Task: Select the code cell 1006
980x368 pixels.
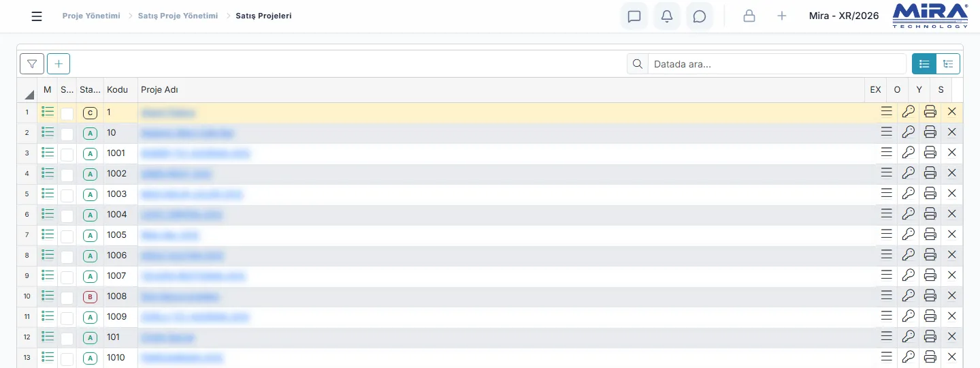Action: (120, 256)
